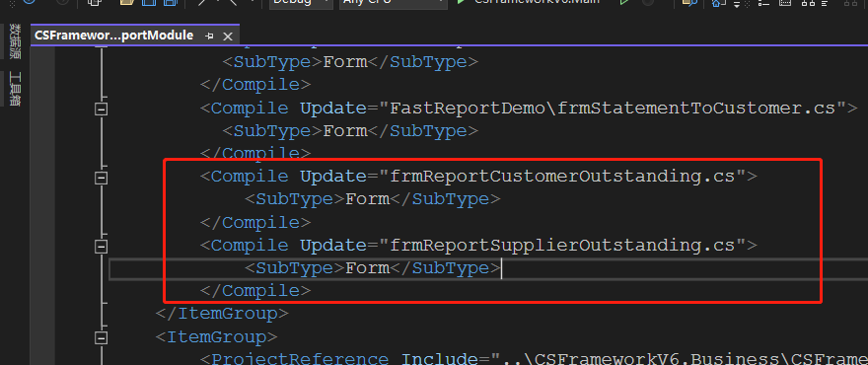The image size is (868, 365).
Task: Click Form under frmReportCustomerOutstanding.cs
Action: pyautogui.click(x=368, y=199)
